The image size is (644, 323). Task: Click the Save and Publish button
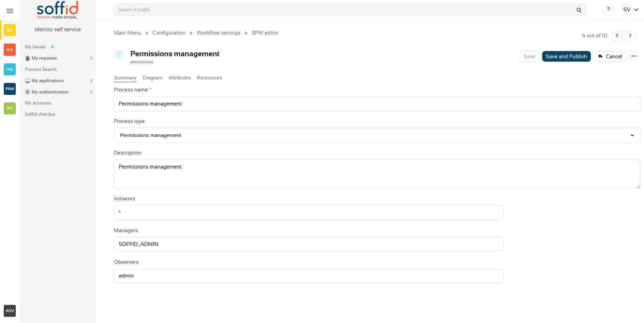point(566,57)
